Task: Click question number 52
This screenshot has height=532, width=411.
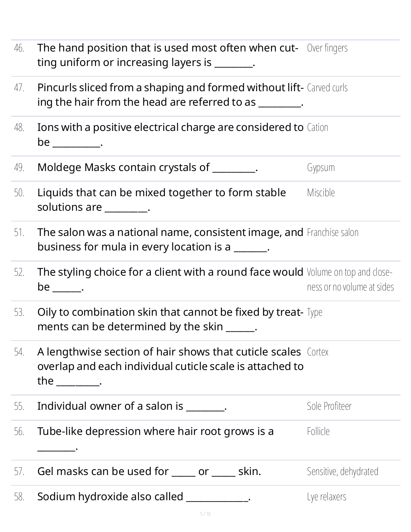Action: point(19,272)
